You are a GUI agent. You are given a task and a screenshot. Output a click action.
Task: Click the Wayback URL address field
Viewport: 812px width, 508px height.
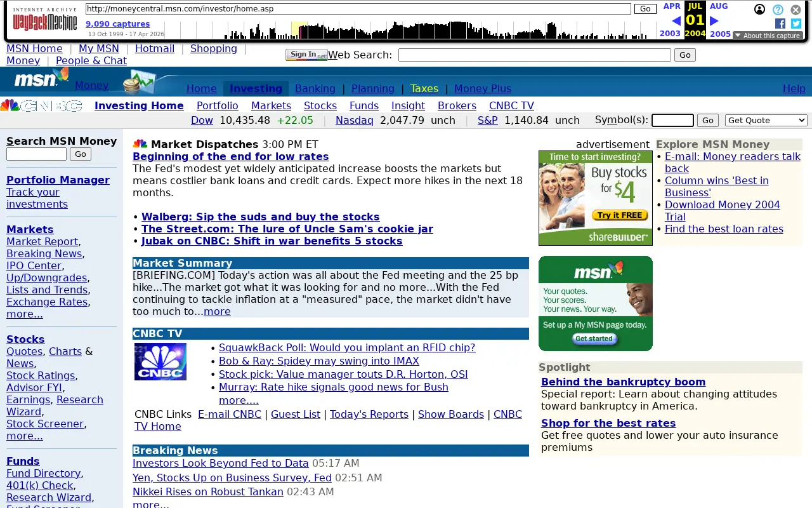tap(358, 9)
